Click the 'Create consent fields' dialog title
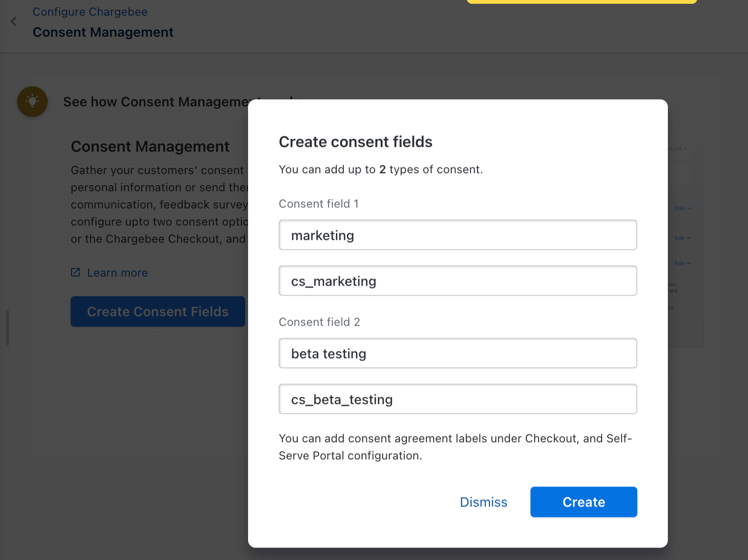This screenshot has width=748, height=560. pyautogui.click(x=355, y=142)
